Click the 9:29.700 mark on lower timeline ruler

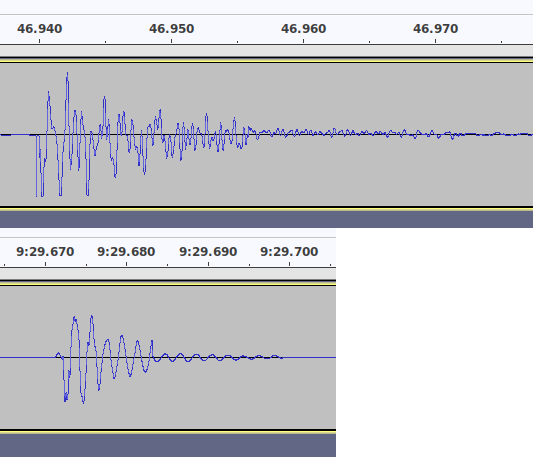click(289, 252)
